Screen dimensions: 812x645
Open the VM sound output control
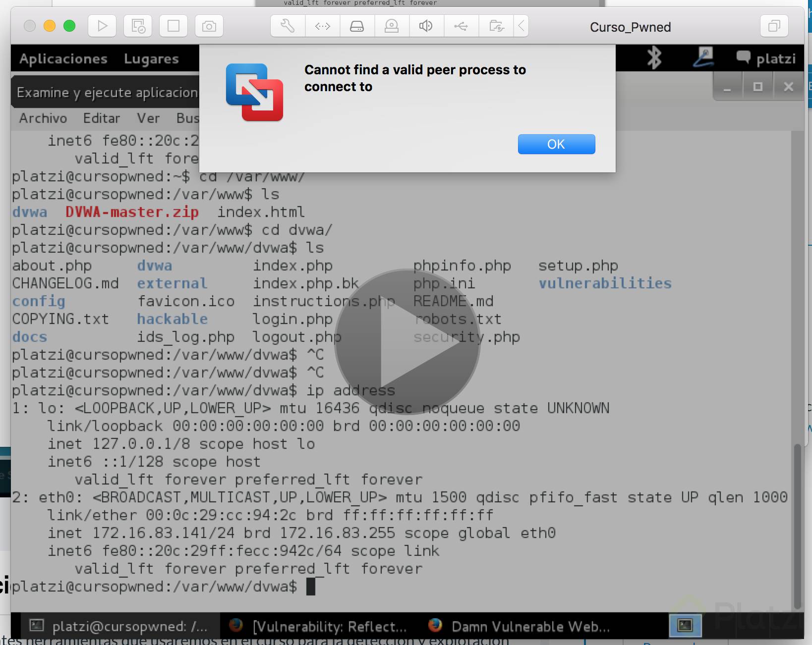coord(425,26)
